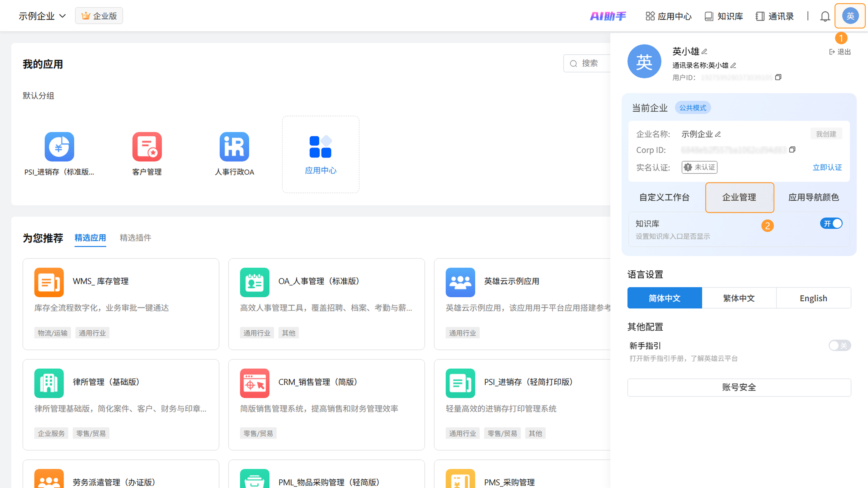Click the 立即认证 link

click(x=827, y=167)
